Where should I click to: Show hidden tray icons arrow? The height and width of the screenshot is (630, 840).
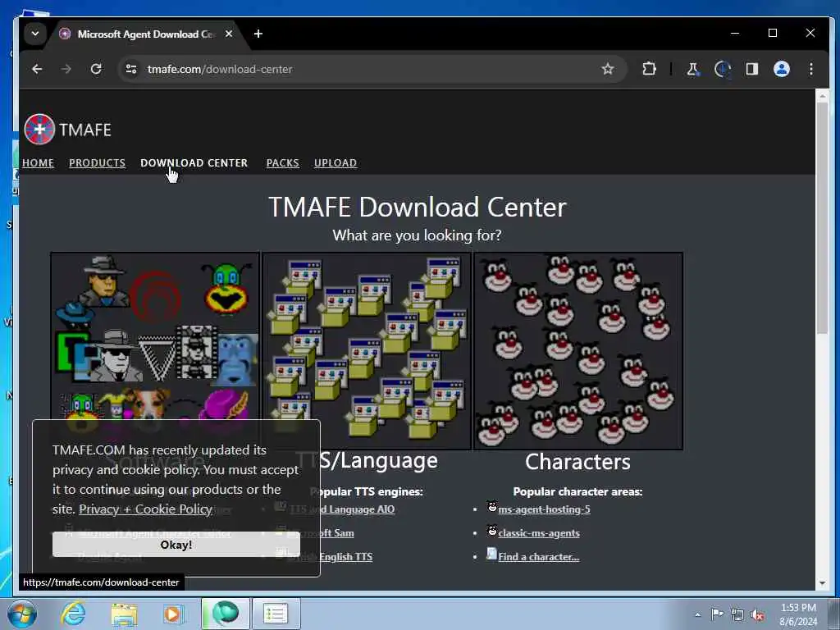[697, 614]
